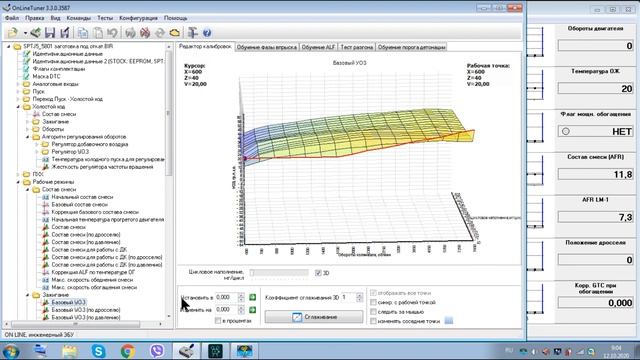Open Google Chrome from the taskbar
The width and height of the screenshot is (640, 360).
coord(128,351)
